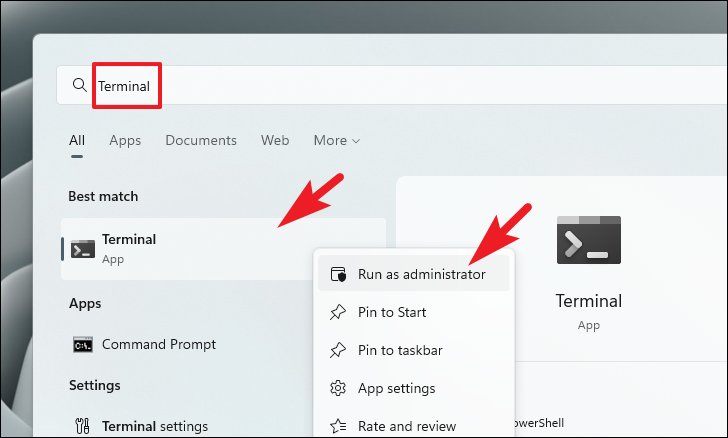Click the large Terminal icon in preview pane
Screen dimensions: 728x438
pos(589,240)
